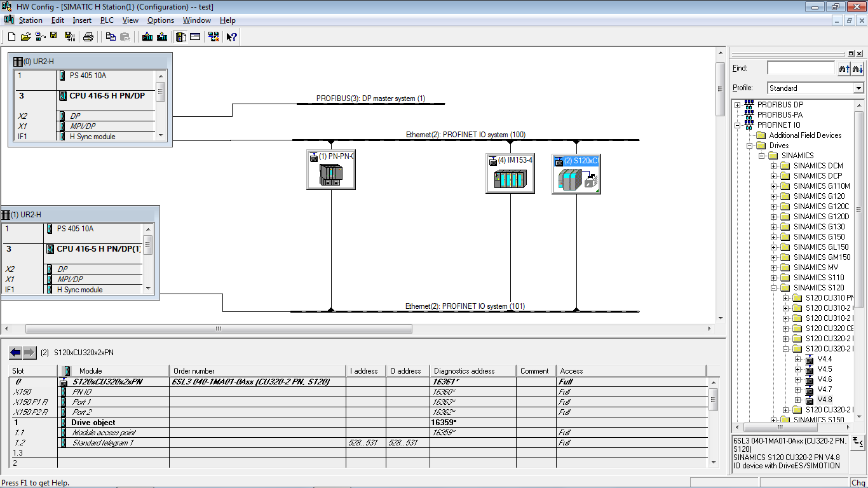The width and height of the screenshot is (868, 488).
Task: Click the Save and Compile toolbar icon
Action: point(70,37)
